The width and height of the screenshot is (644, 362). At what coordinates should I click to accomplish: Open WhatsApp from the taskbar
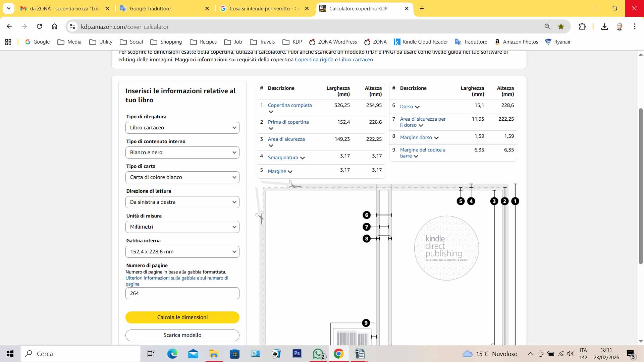pyautogui.click(x=318, y=354)
